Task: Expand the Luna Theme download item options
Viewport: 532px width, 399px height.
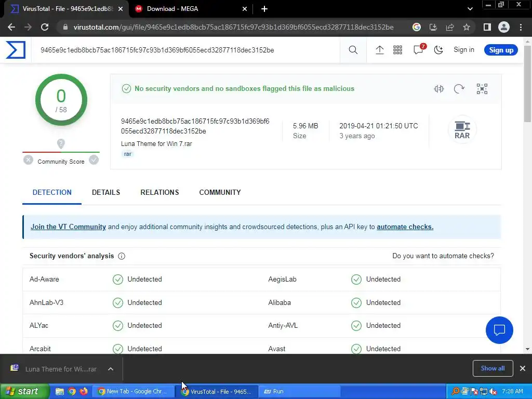Action: pyautogui.click(x=111, y=369)
